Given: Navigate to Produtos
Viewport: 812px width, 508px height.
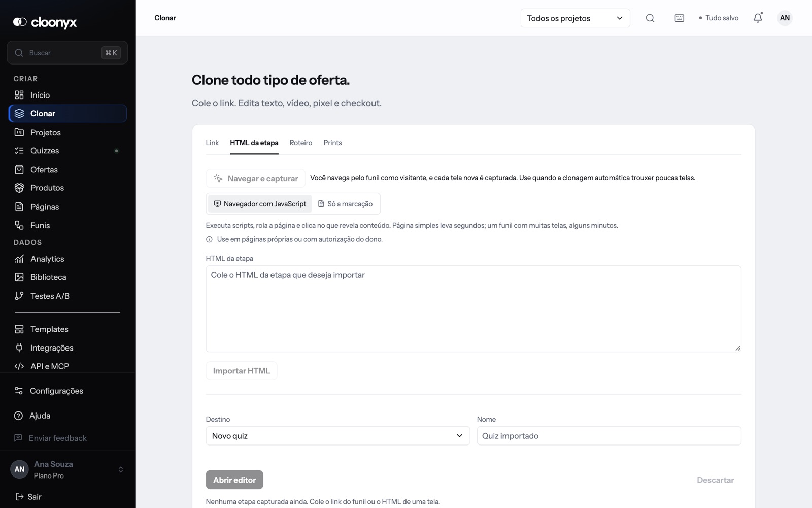Looking at the screenshot, I should (67, 188).
